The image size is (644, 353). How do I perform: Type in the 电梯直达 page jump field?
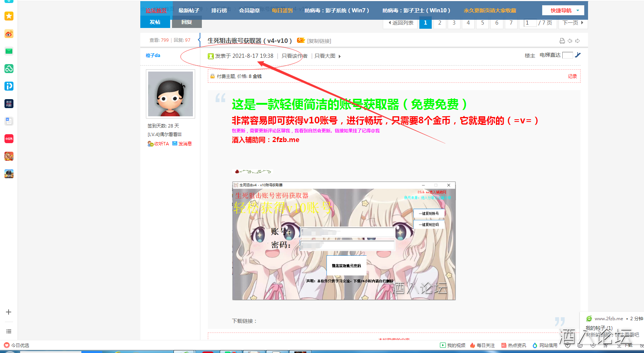[568, 55]
